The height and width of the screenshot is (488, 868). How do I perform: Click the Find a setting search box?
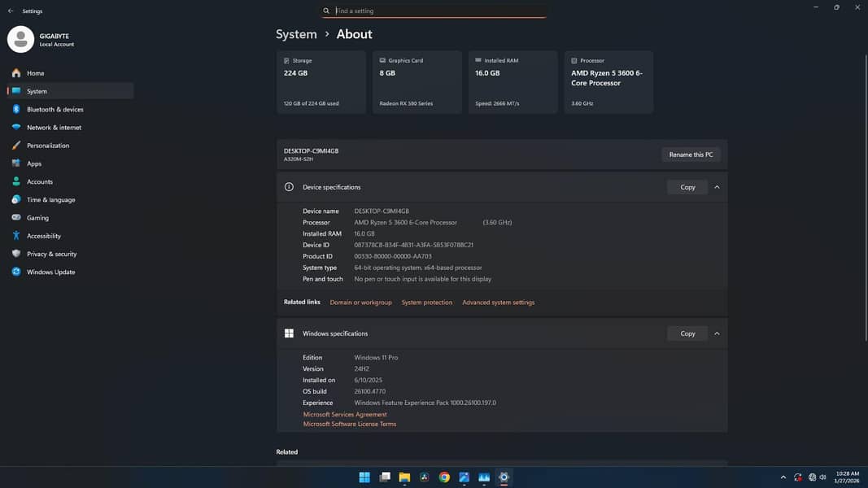pos(437,11)
